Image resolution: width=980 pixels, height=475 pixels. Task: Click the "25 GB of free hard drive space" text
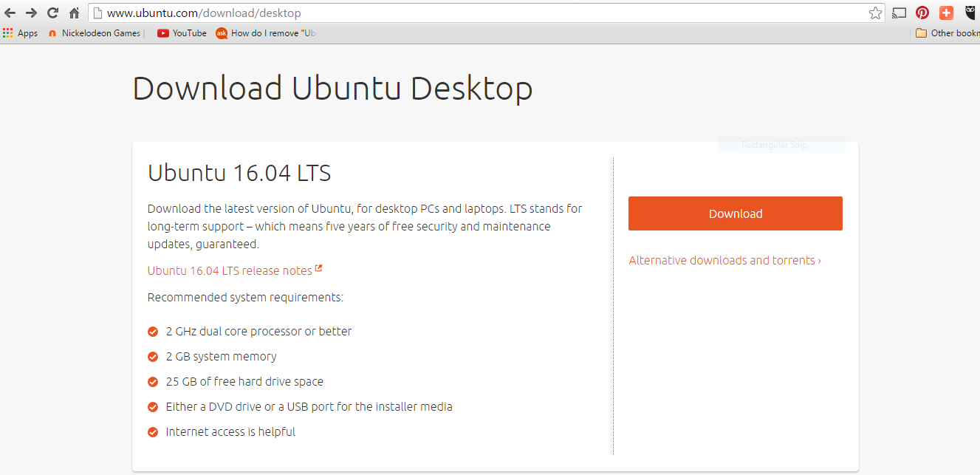(x=244, y=382)
